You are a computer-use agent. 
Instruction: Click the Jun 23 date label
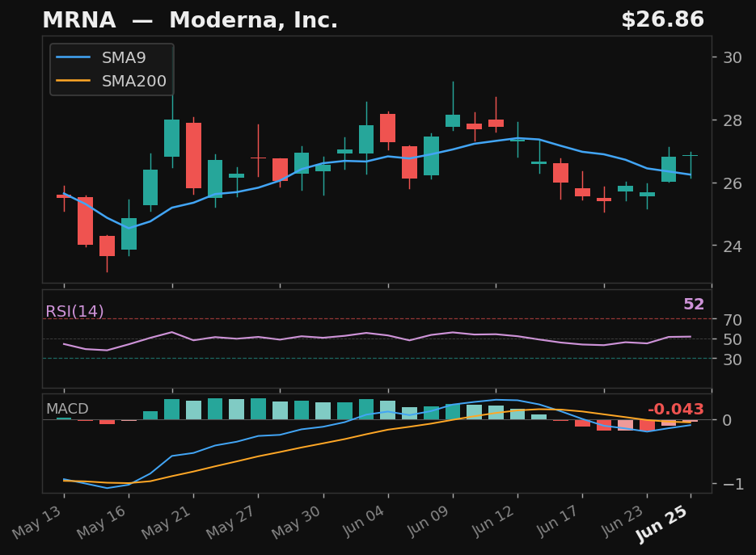pyautogui.click(x=622, y=521)
